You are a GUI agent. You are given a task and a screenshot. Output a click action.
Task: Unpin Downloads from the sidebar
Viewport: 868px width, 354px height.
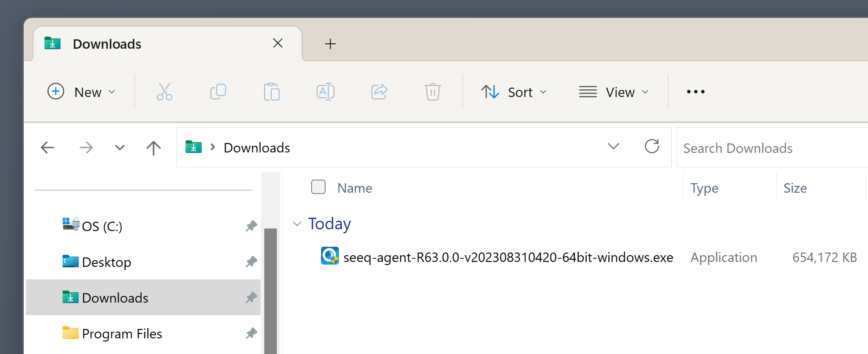point(251,297)
